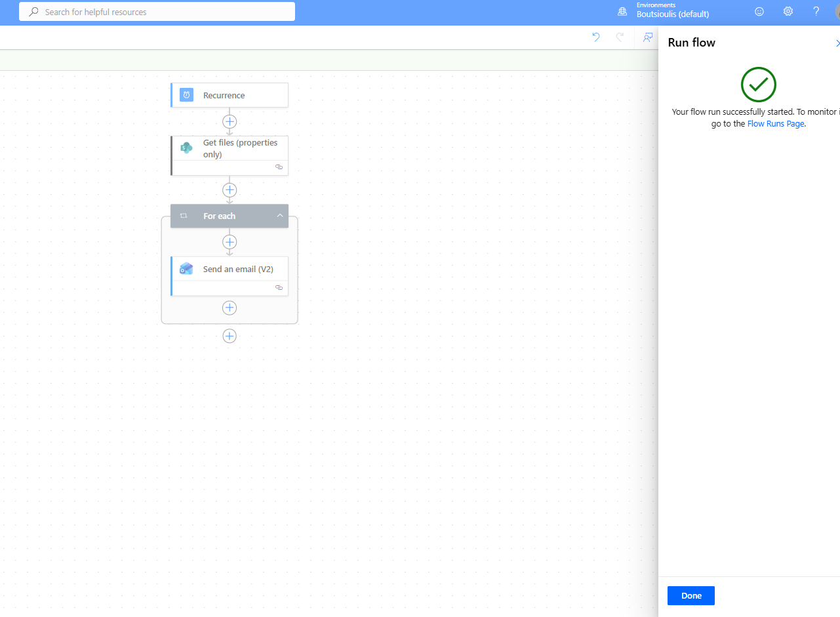
Task: Click the loop icon on For each
Action: [x=184, y=216]
